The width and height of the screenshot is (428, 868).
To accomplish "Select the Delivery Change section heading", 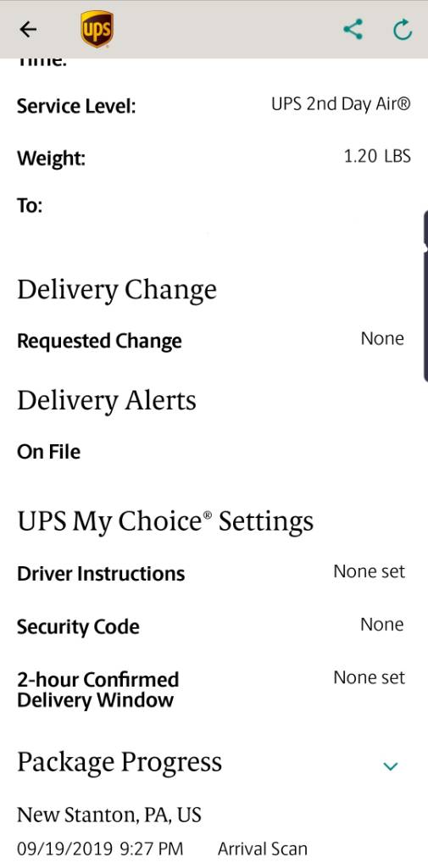I will pyautogui.click(x=117, y=290).
